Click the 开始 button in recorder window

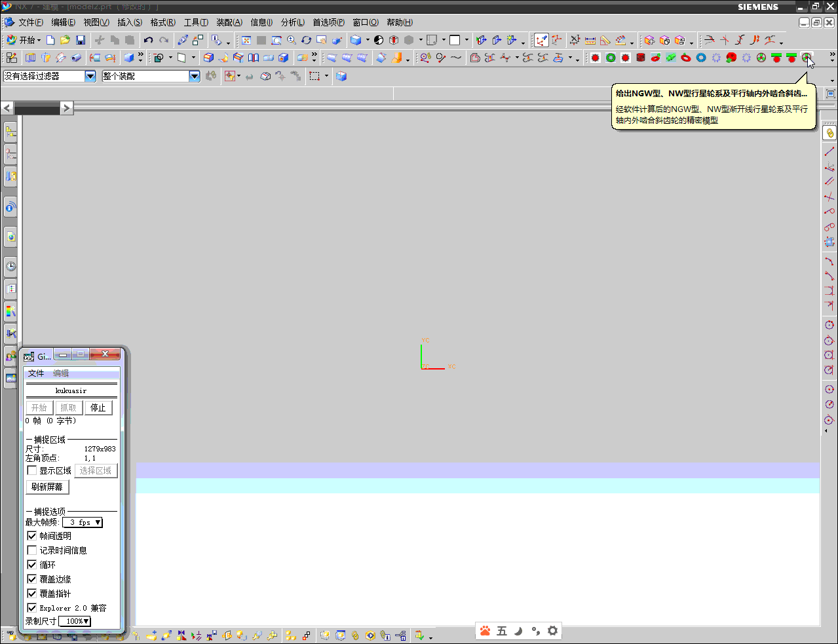click(39, 407)
